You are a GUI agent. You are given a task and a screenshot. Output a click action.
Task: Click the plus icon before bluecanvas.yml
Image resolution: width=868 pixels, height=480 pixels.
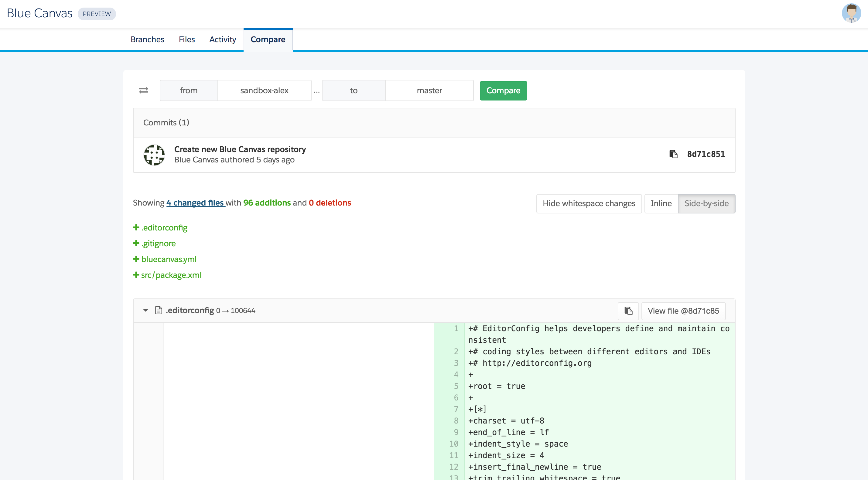coord(136,259)
